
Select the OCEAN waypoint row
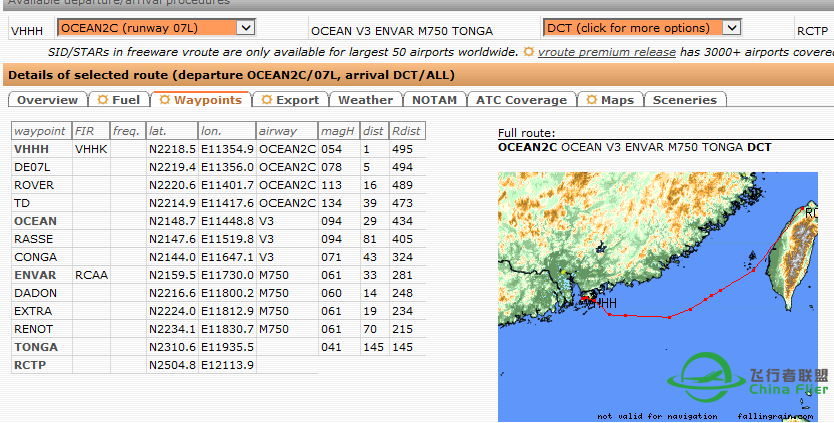click(219, 221)
